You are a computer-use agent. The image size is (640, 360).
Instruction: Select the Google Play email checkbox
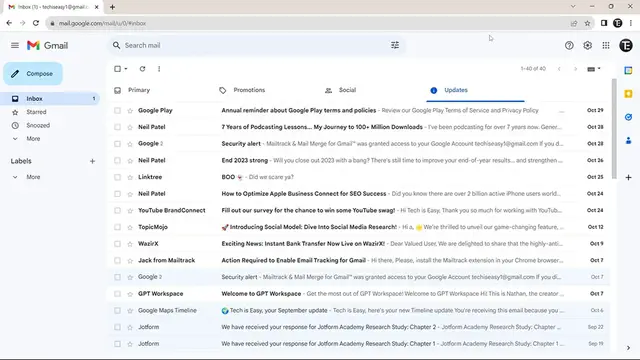tap(118, 111)
